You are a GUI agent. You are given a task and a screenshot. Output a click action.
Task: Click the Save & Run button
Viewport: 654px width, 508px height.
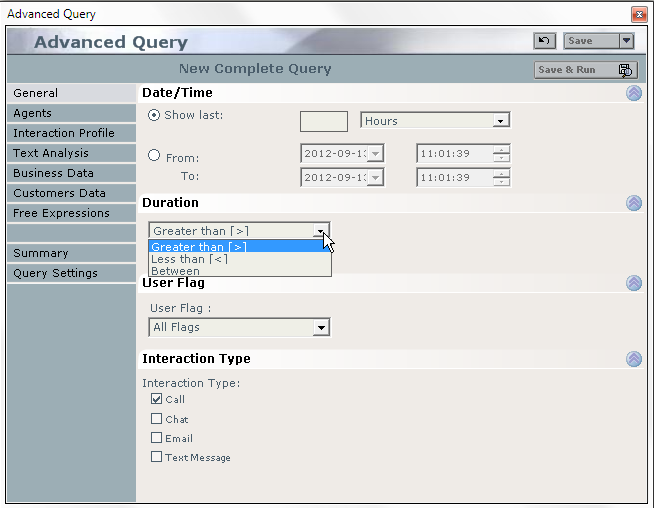(586, 70)
